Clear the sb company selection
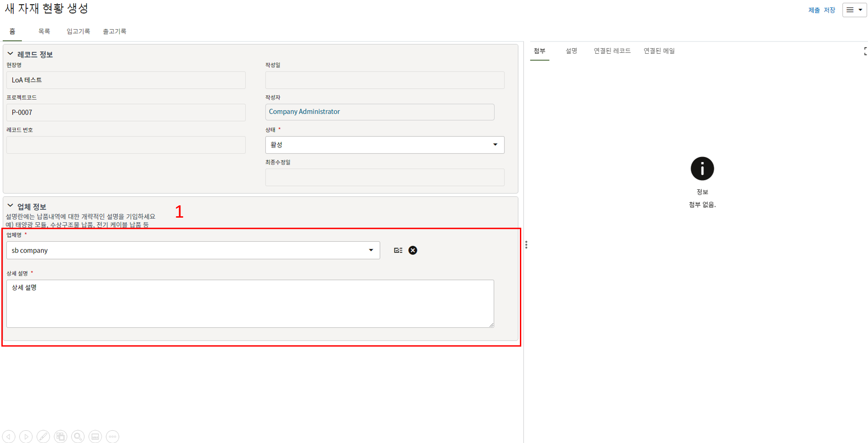Image resolution: width=868 pixels, height=443 pixels. point(413,250)
